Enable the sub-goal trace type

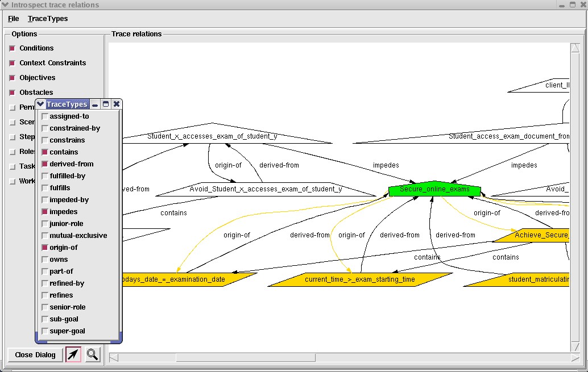click(44, 319)
